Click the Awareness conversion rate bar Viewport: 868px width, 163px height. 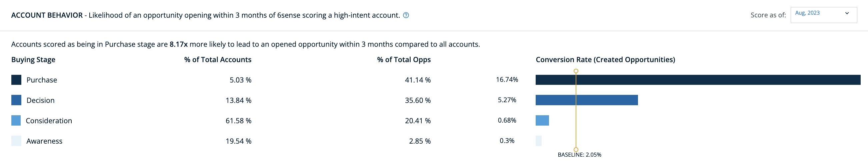click(x=538, y=141)
